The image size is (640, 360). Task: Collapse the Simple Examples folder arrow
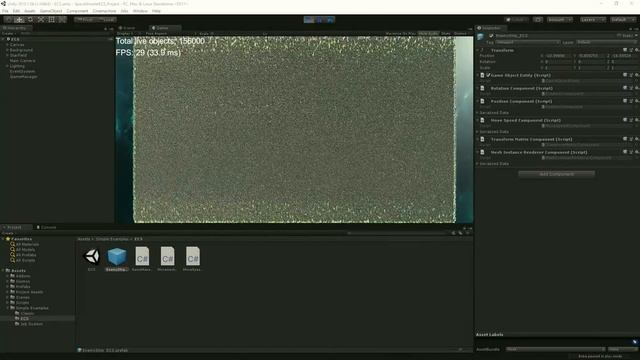[x=7, y=308]
